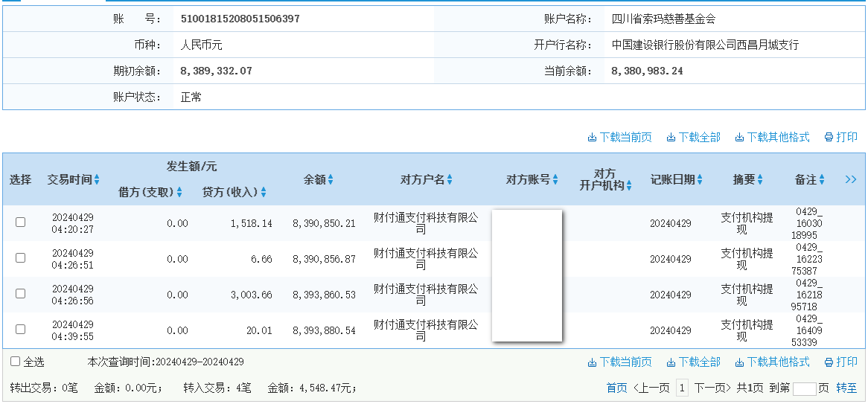This screenshot has height=404, width=868.
Task: Click balance 8,393,860.53
Action: point(324,295)
